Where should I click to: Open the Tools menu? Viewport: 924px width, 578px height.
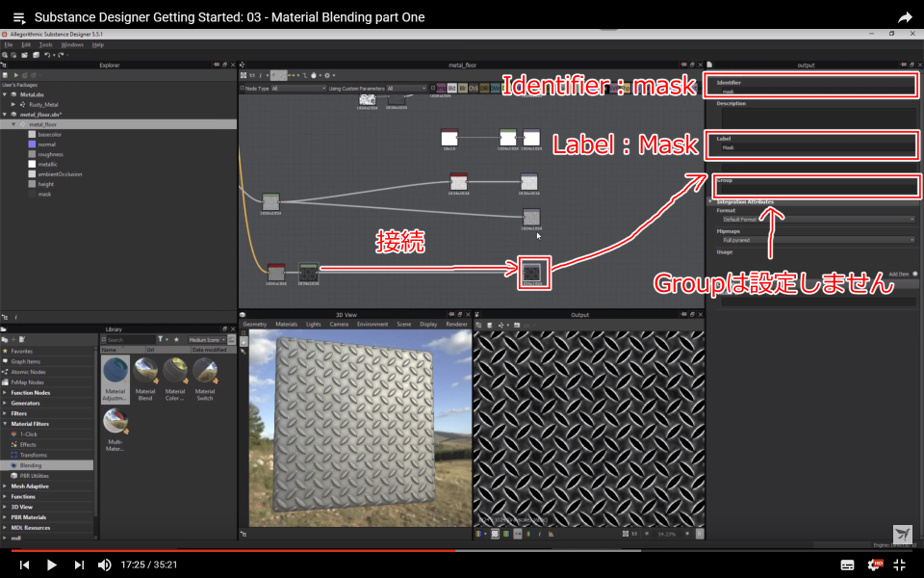click(x=45, y=45)
